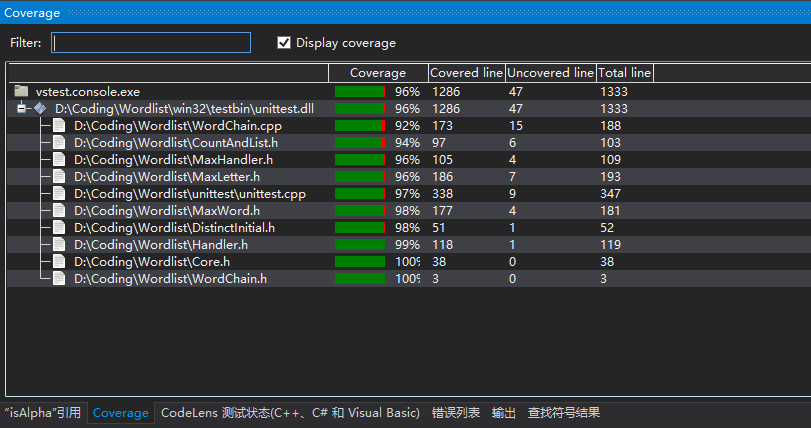Click the Handler.h file icon
Screen dimensions: 811x428
59,245
